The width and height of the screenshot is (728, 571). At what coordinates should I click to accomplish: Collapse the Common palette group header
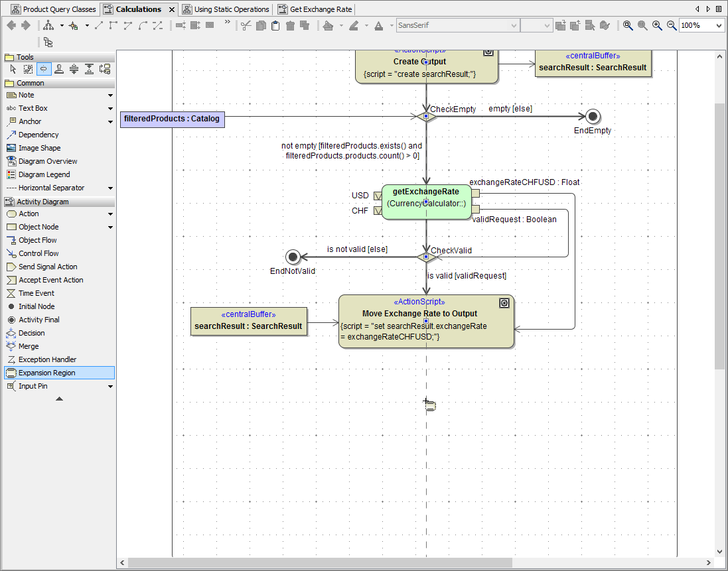click(x=31, y=83)
